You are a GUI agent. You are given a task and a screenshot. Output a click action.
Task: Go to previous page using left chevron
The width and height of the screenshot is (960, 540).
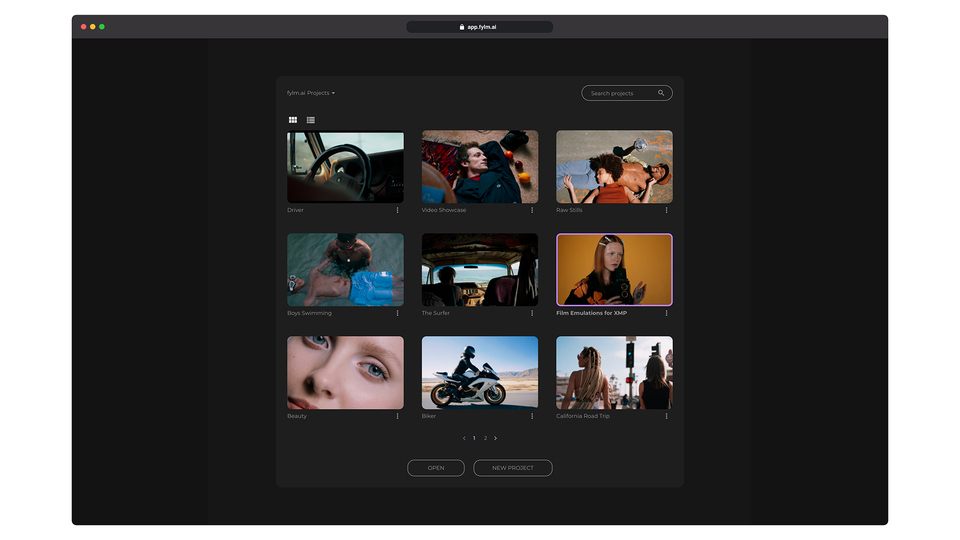point(464,438)
